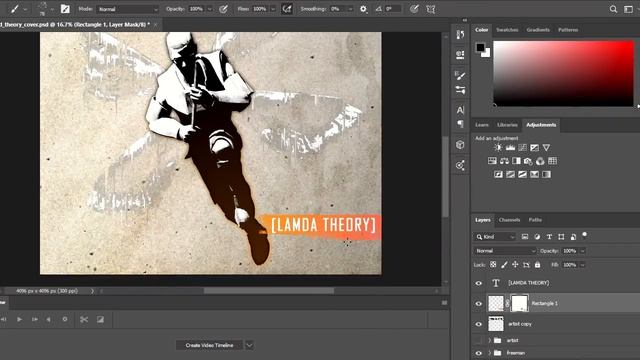The width and height of the screenshot is (640, 360).
Task: Open layer Fill dropdown arrow
Action: click(x=582, y=265)
